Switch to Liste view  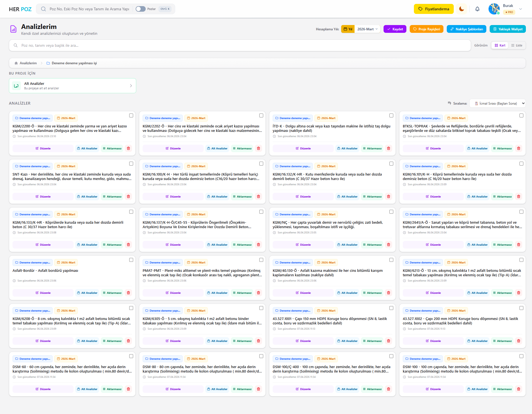pyautogui.click(x=517, y=45)
